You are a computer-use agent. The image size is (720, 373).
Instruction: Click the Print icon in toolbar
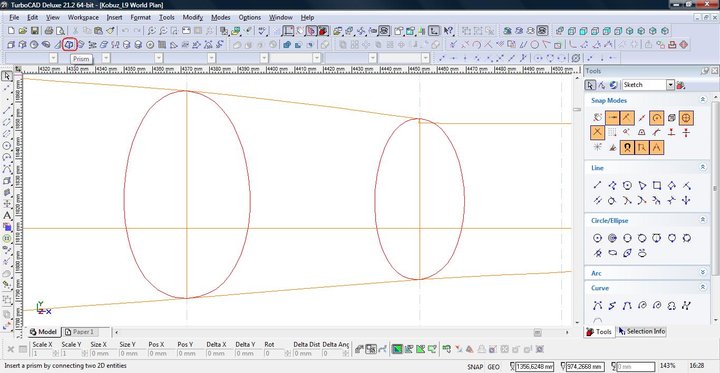[x=49, y=31]
